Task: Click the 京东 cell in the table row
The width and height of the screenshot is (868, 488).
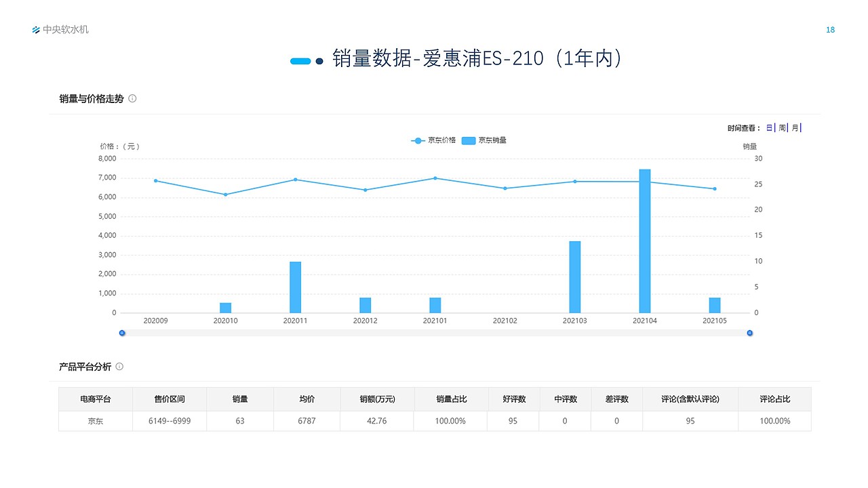Action: click(x=96, y=421)
